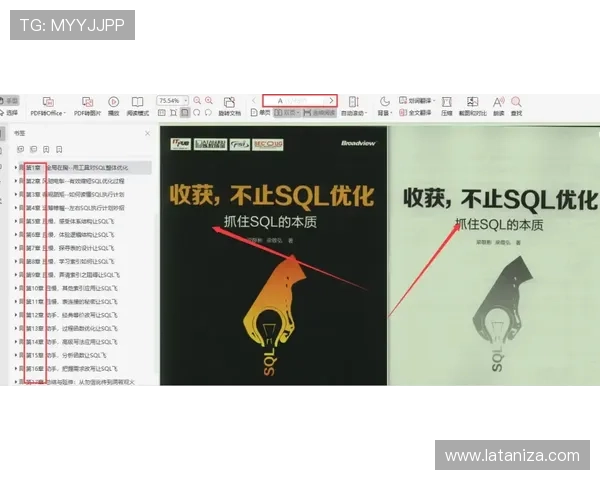Click the 自动滚动 auto-scroll icon
600x480 pixels.
(354, 102)
